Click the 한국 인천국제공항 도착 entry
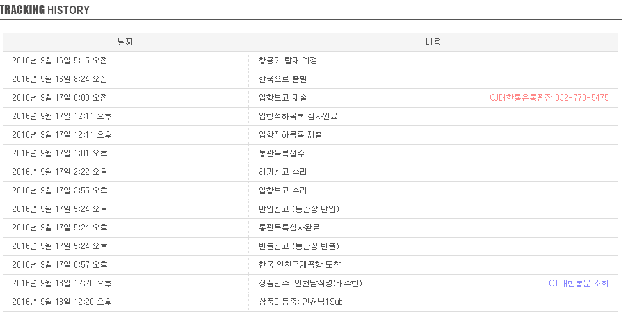Viewport: 644px width, 315px height. [x=300, y=265]
